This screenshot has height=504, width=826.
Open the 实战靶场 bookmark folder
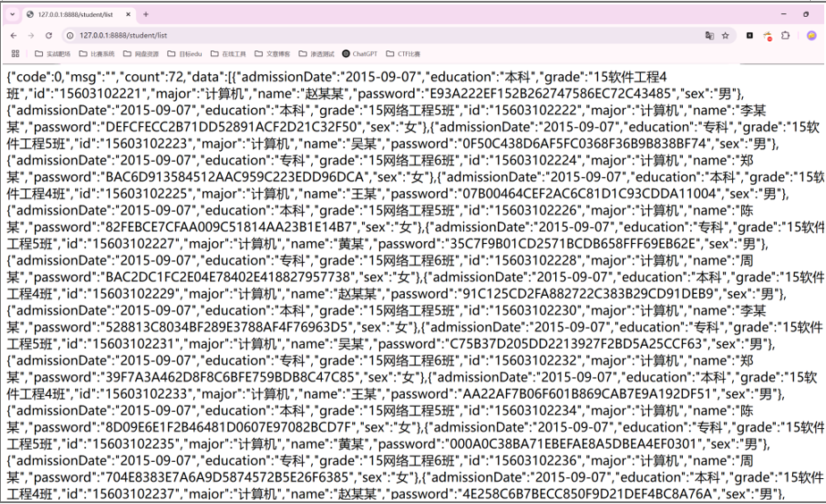(x=52, y=54)
